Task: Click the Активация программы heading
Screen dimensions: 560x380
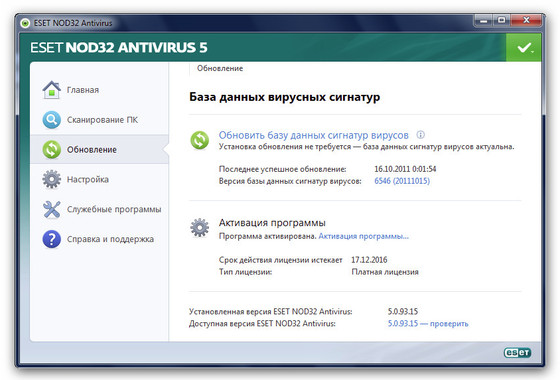Action: [272, 222]
